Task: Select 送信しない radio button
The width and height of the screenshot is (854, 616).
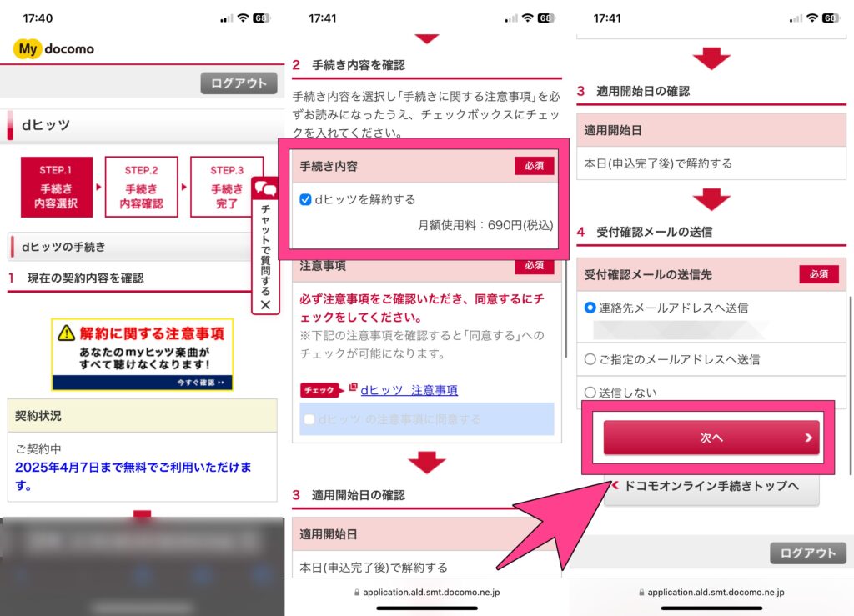Action: click(590, 393)
